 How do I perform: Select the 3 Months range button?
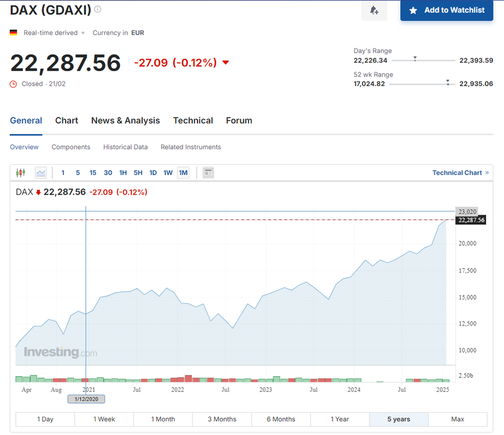[222, 419]
